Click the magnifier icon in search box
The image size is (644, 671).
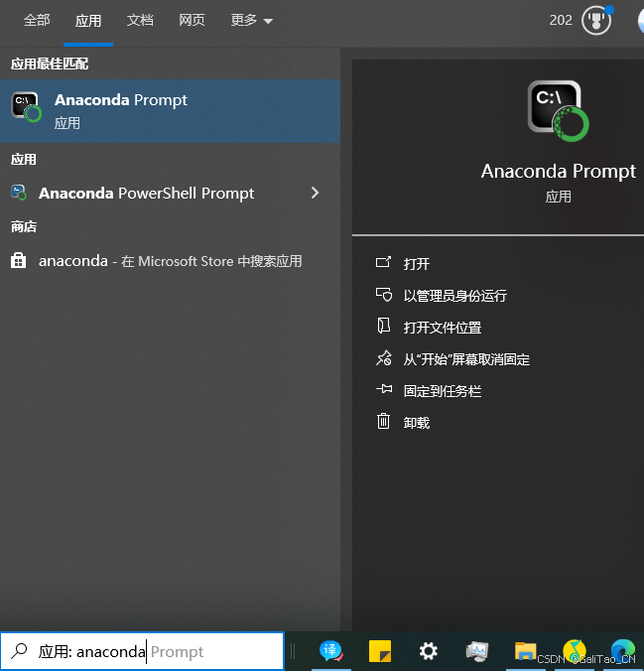click(19, 651)
